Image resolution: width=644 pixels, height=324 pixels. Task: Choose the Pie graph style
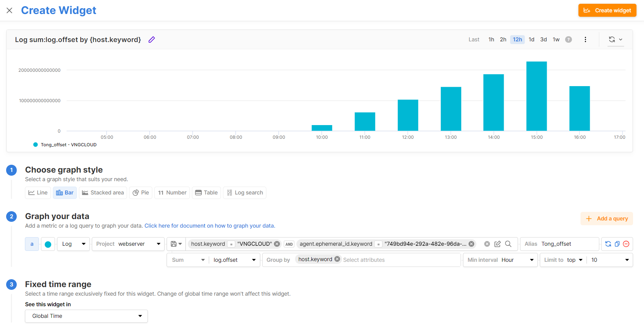pyautogui.click(x=141, y=193)
